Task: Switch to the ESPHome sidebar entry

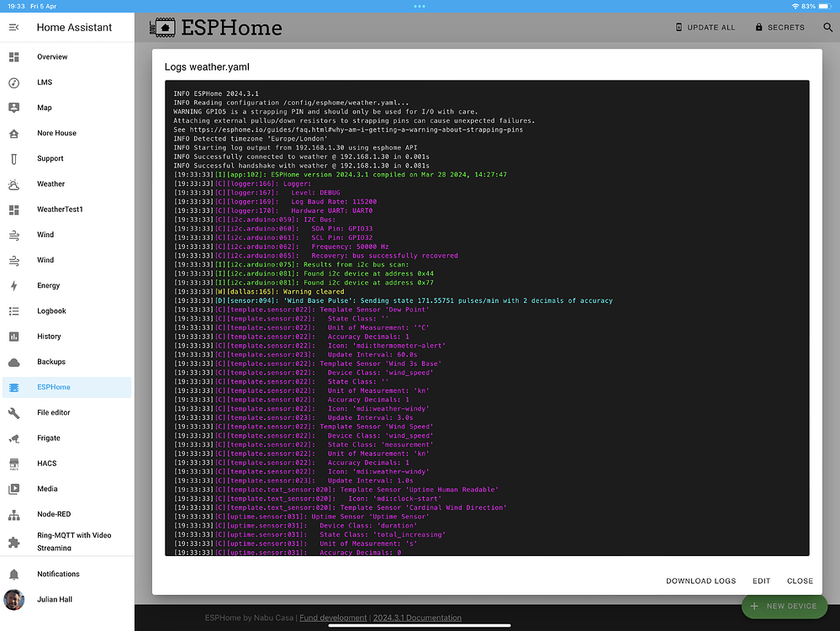Action: pyautogui.click(x=13, y=387)
